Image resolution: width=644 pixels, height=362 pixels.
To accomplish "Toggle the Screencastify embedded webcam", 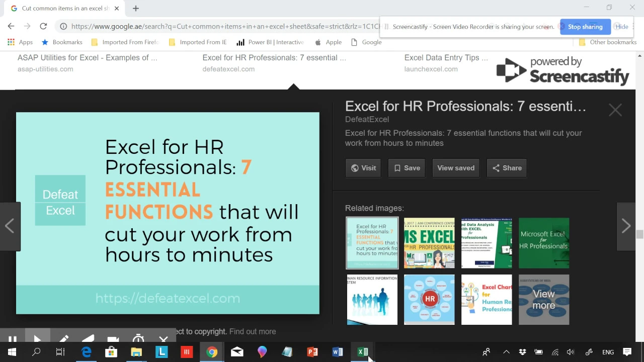I will click(113, 339).
